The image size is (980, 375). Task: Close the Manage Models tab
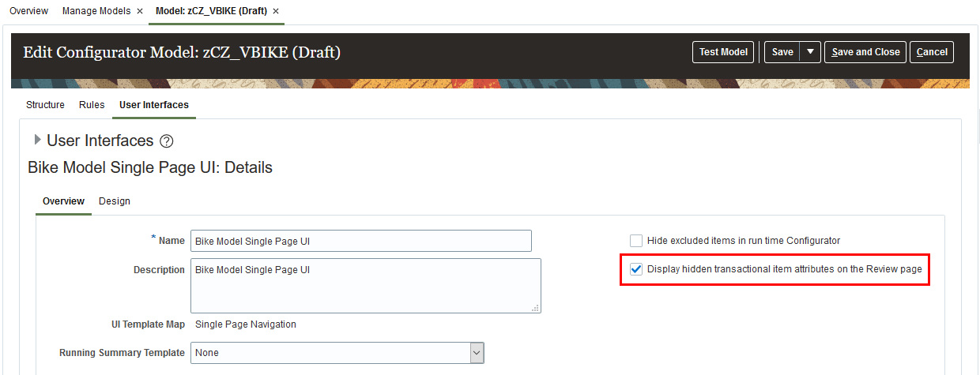click(x=140, y=11)
